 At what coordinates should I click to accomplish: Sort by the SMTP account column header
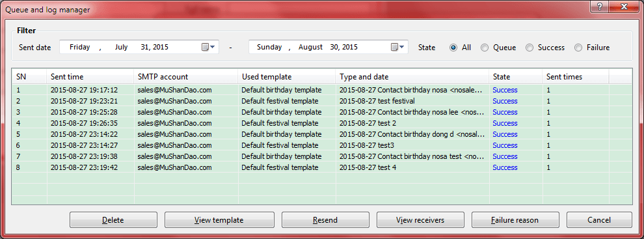click(186, 76)
